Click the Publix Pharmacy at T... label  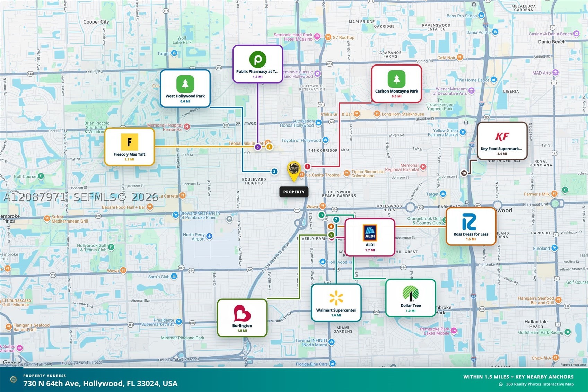coord(257,72)
